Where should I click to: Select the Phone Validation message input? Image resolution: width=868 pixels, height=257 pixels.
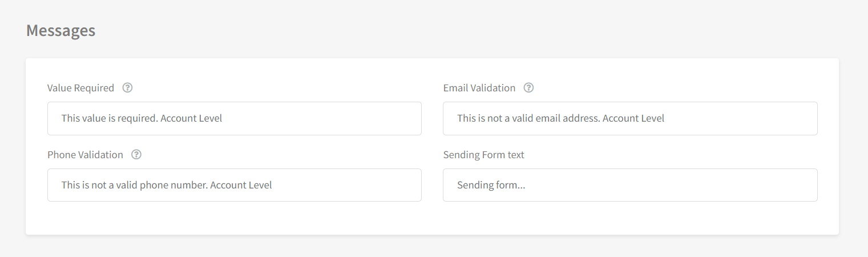pos(235,185)
